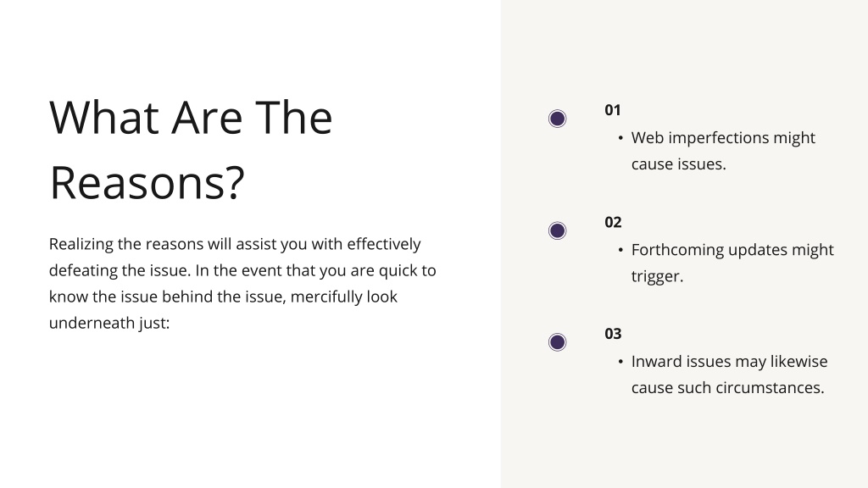The width and height of the screenshot is (868, 488).
Task: Click the word "trigger." under 02
Action: pos(657,276)
